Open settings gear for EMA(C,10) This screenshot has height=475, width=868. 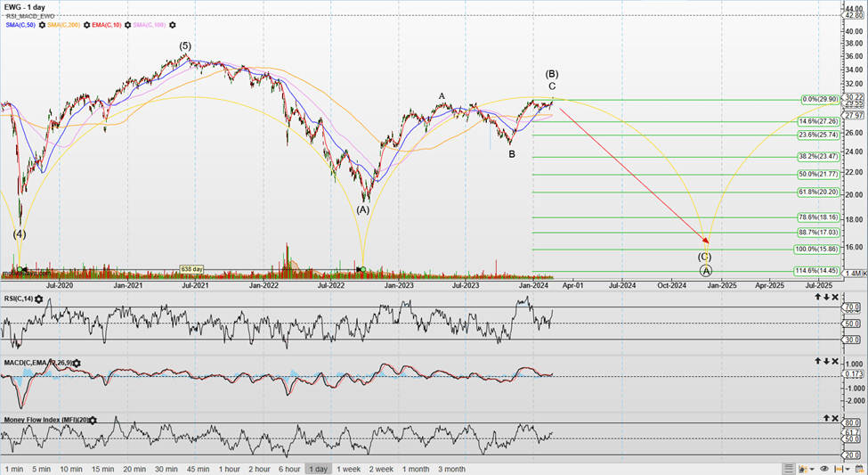pyautogui.click(x=128, y=25)
